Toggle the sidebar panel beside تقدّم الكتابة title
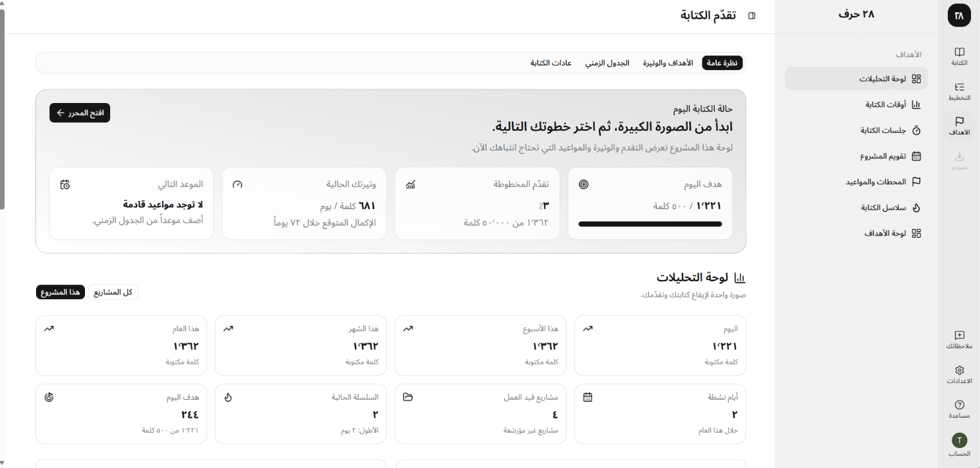The image size is (980, 468). [x=752, y=15]
